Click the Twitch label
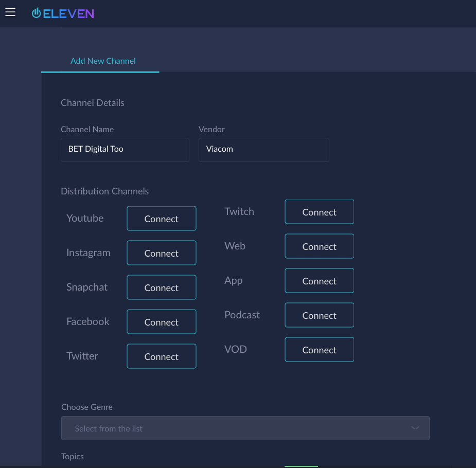This screenshot has height=468, width=476. pyautogui.click(x=239, y=211)
